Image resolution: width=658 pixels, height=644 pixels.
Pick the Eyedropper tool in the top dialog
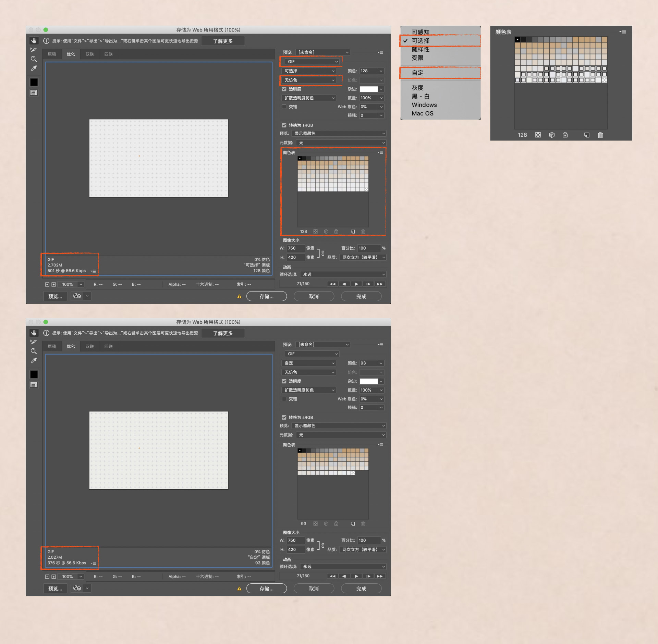point(34,69)
